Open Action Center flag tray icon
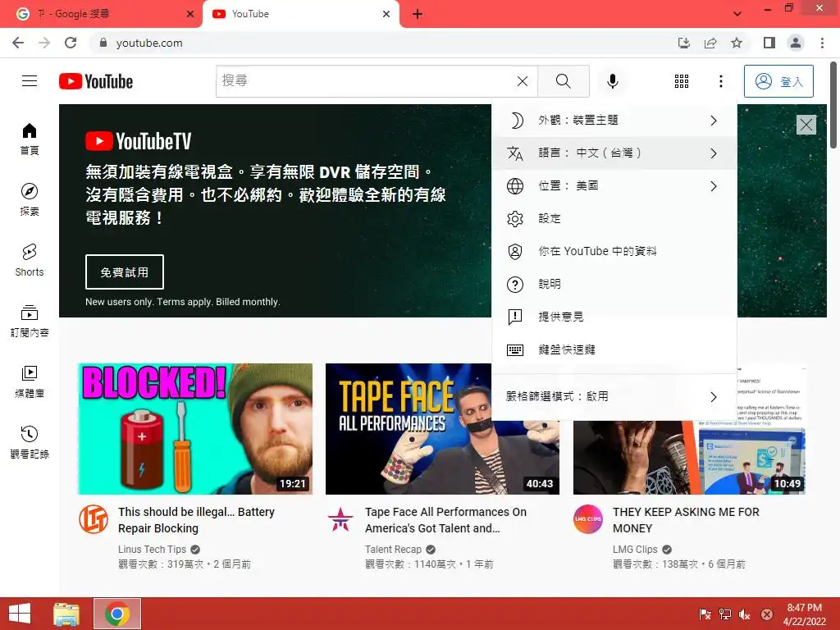 705,614
